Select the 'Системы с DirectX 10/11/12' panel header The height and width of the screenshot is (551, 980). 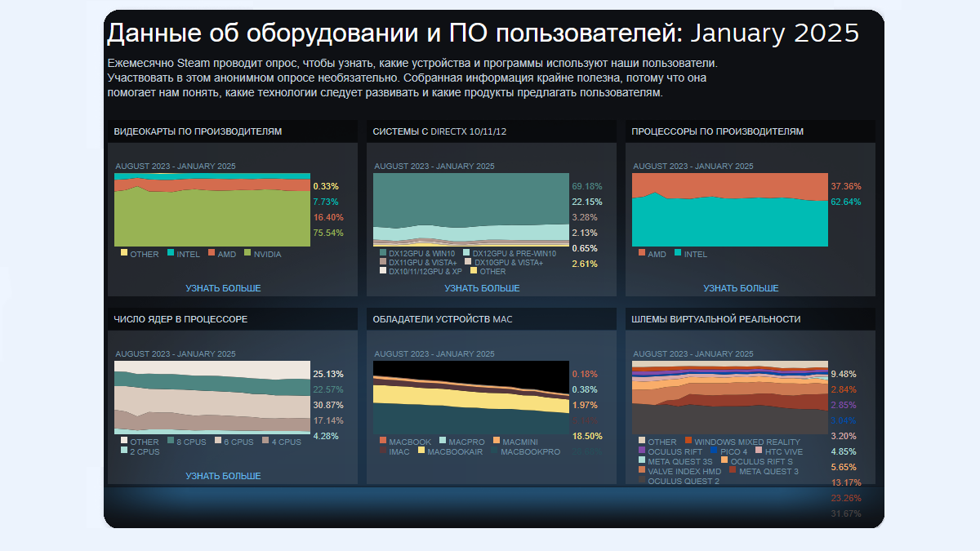click(x=492, y=131)
